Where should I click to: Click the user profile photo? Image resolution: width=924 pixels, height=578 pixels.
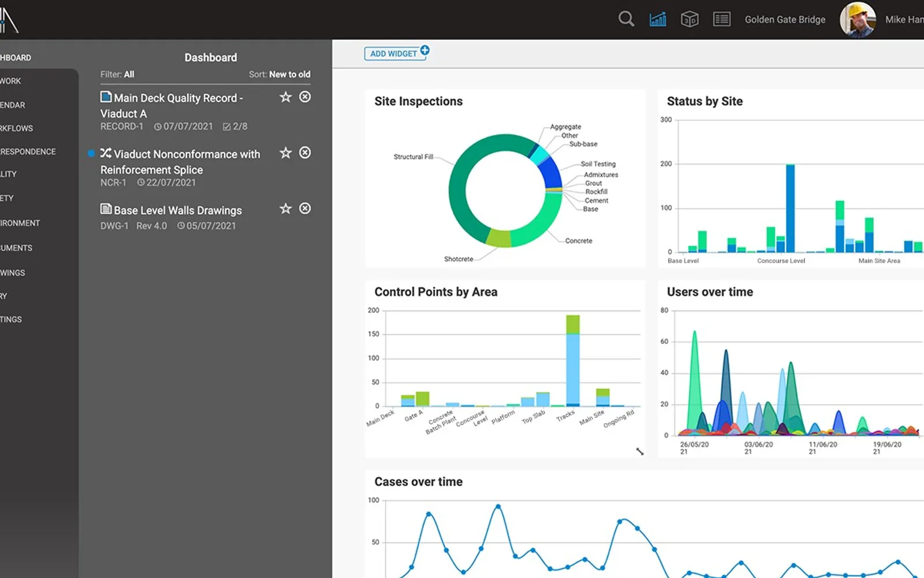tap(858, 20)
